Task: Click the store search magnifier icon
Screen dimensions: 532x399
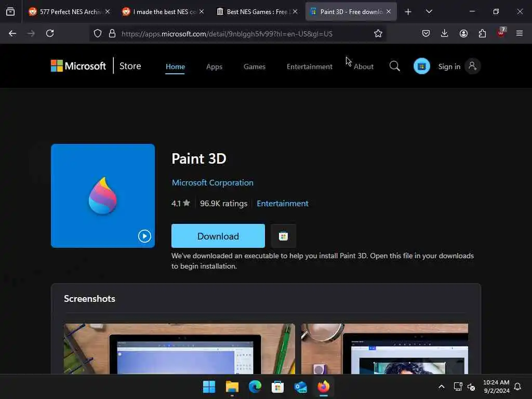Action: [394, 66]
